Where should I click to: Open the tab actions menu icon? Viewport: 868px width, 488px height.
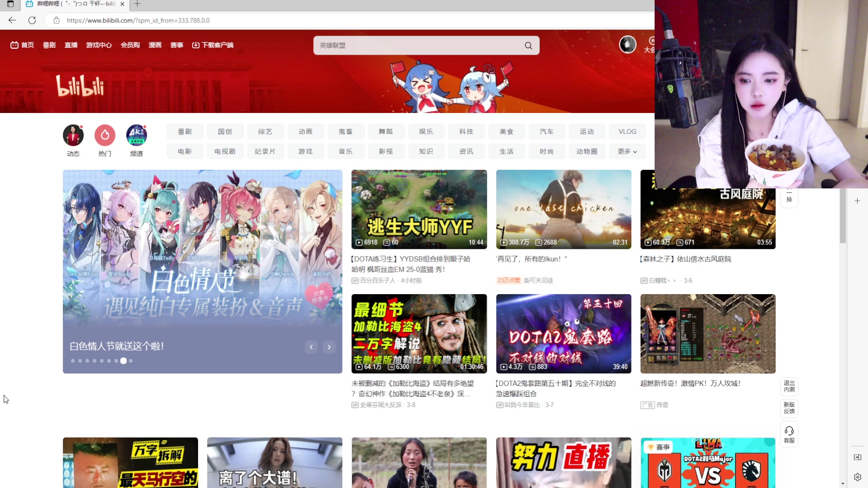pos(10,4)
